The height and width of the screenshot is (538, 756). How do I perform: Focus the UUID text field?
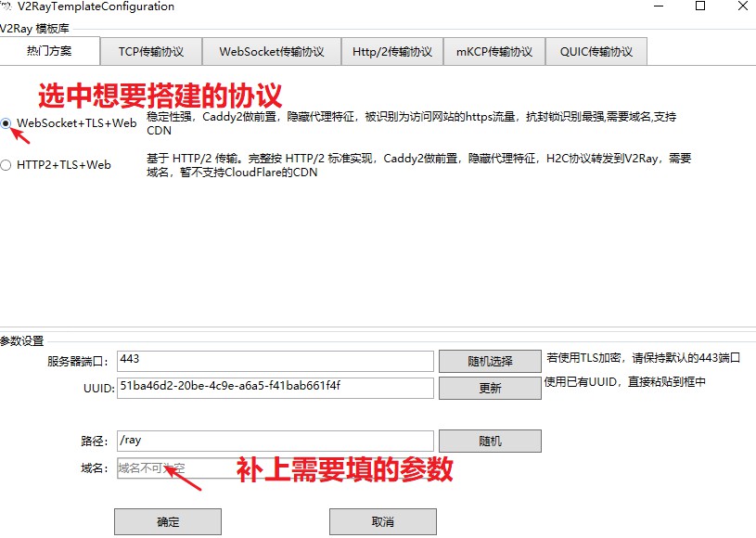click(275, 387)
